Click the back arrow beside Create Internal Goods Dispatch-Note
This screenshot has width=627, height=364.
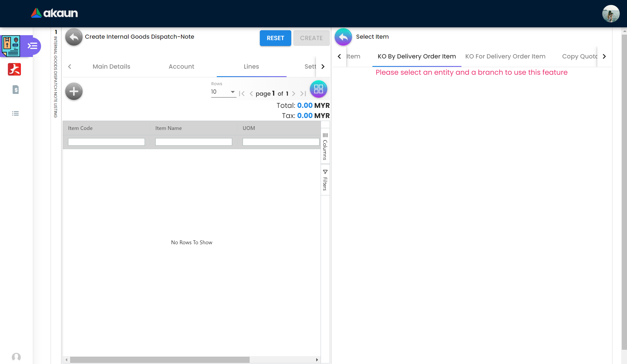click(74, 37)
